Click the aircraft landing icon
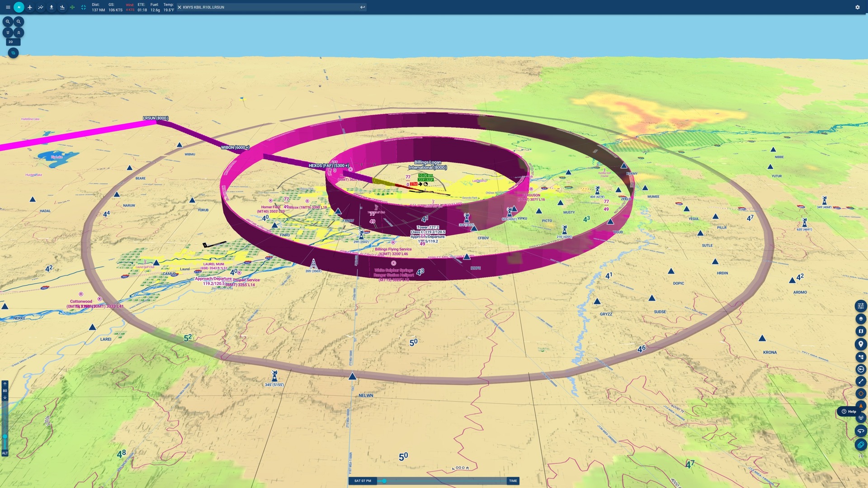 (62, 7)
